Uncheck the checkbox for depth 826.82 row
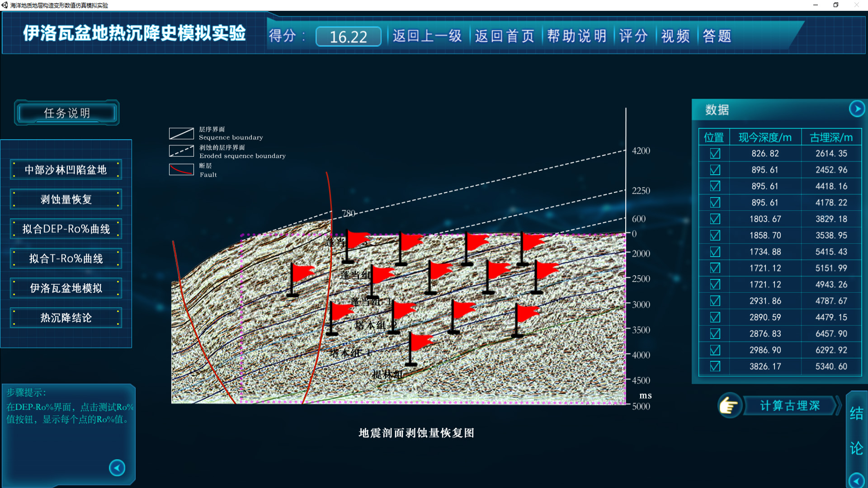This screenshot has width=868, height=488. (x=715, y=154)
